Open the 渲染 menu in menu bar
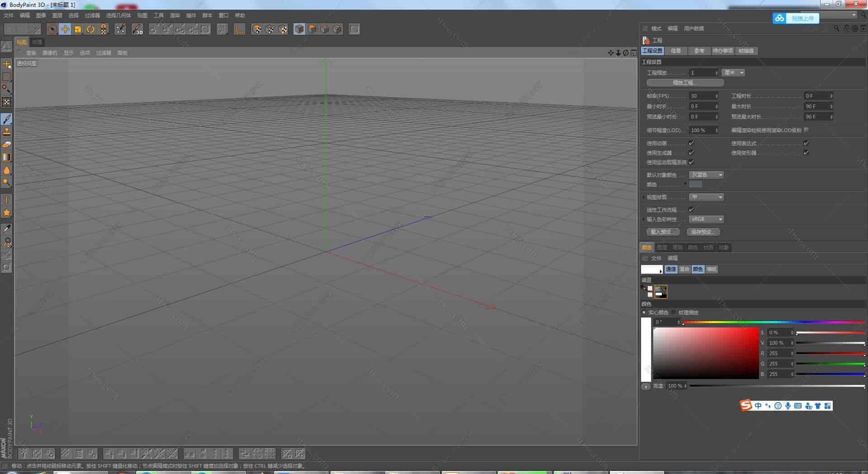The height and width of the screenshot is (474, 868). coord(175,15)
